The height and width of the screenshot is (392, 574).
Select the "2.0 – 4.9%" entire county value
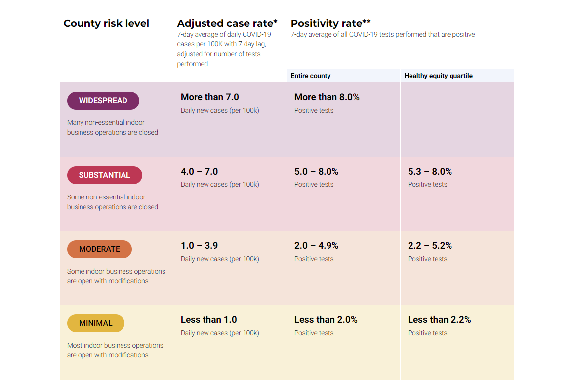click(x=316, y=246)
